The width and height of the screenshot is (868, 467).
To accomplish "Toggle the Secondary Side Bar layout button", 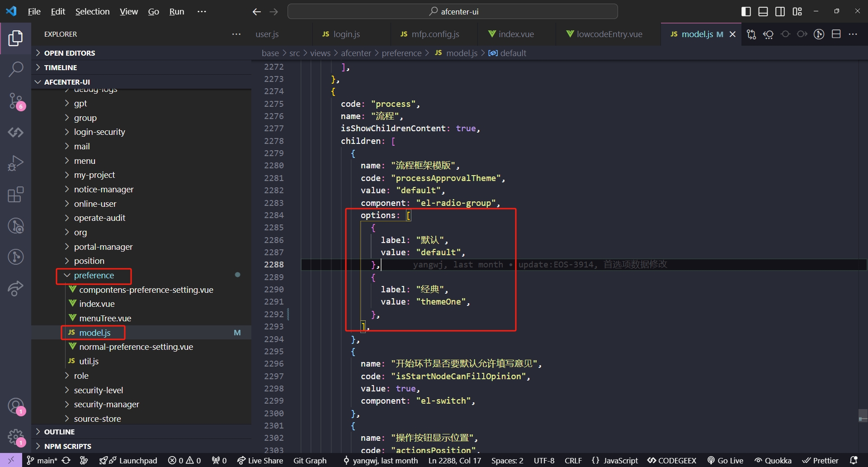I will pyautogui.click(x=780, y=12).
